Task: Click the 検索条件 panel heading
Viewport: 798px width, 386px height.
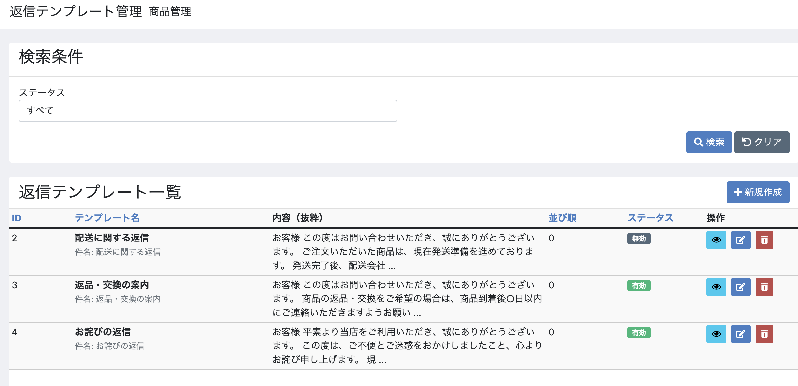Action: pyautogui.click(x=51, y=58)
